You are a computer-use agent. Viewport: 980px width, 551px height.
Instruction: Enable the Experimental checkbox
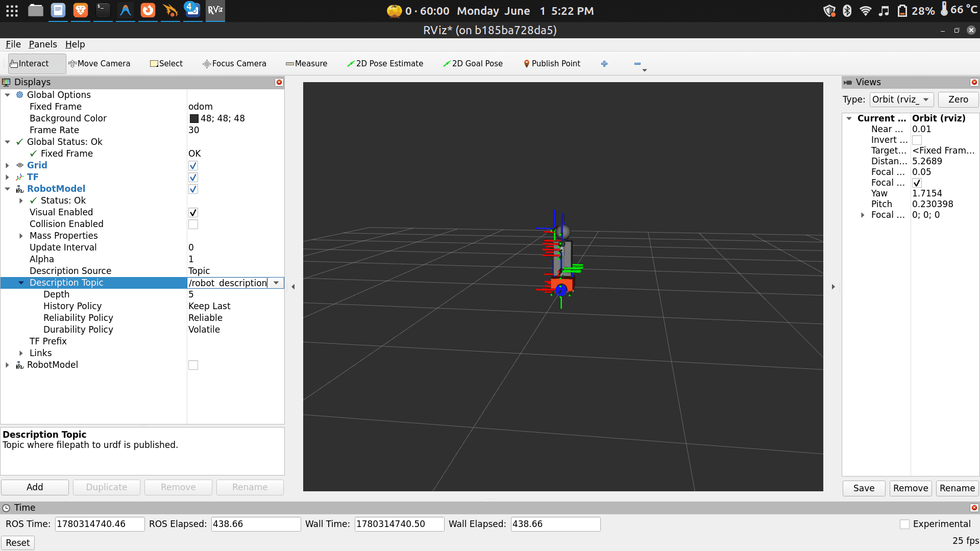[904, 524]
